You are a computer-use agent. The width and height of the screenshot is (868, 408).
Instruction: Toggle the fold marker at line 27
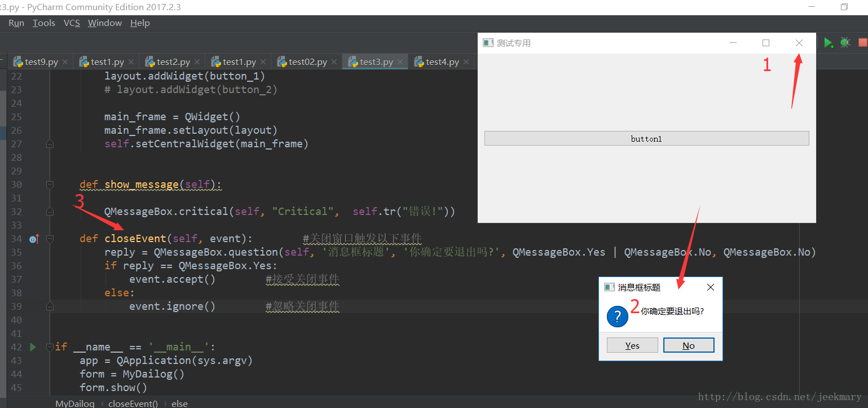[x=50, y=144]
